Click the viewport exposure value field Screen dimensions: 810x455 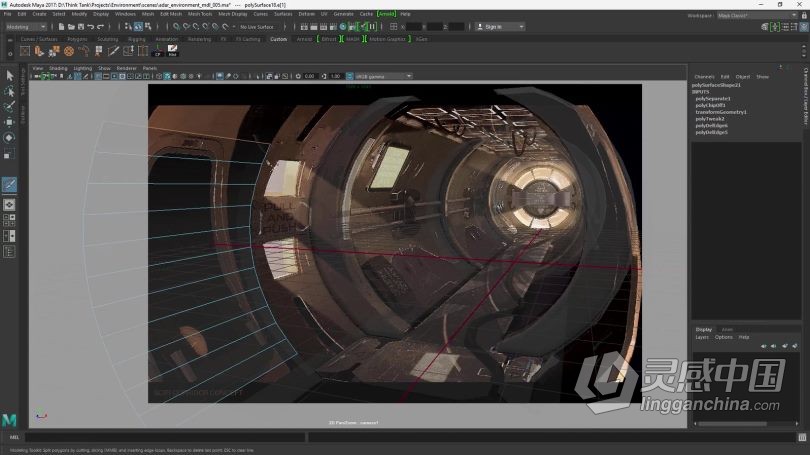coord(309,76)
